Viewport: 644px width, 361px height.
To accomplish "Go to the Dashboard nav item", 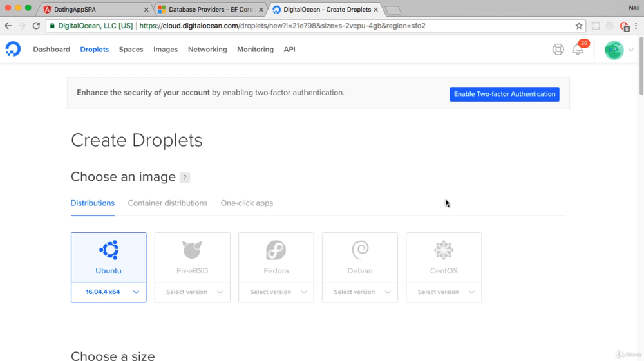I will coord(52,49).
